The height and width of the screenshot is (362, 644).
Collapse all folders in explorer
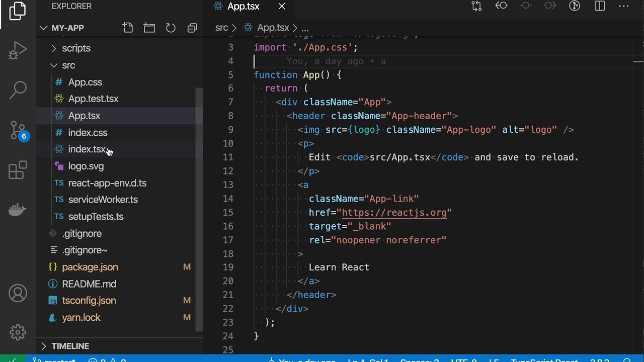[x=192, y=28]
